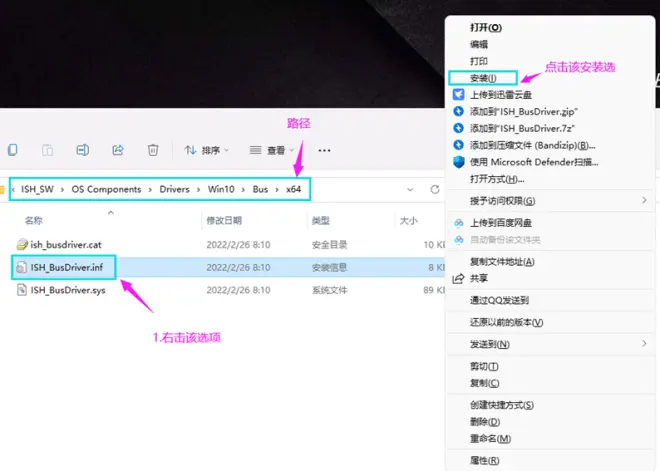Open the 排序 sort dropdown

click(x=206, y=150)
